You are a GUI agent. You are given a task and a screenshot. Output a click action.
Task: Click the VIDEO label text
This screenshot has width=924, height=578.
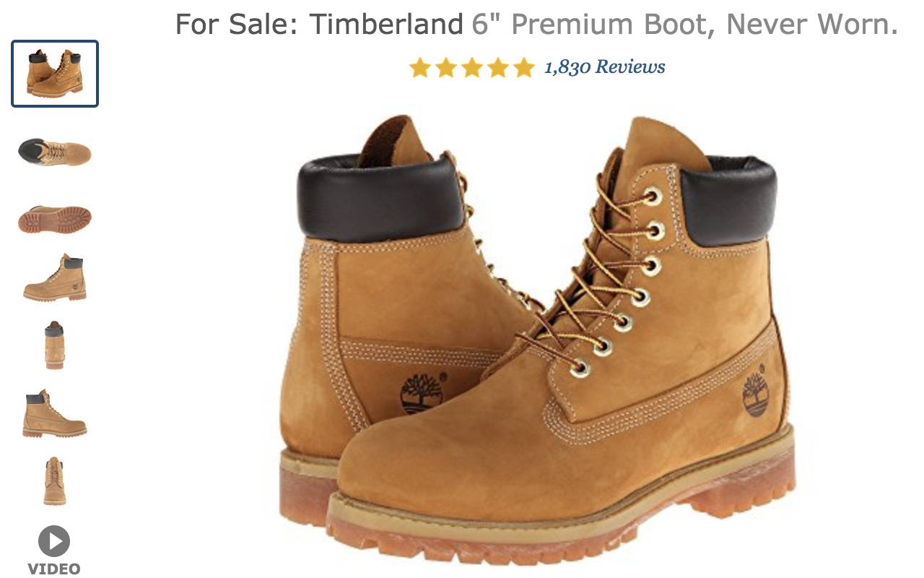click(x=54, y=569)
